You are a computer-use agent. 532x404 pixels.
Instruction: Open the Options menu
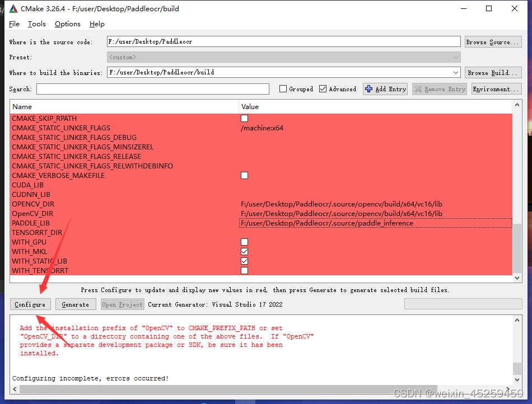coord(67,24)
